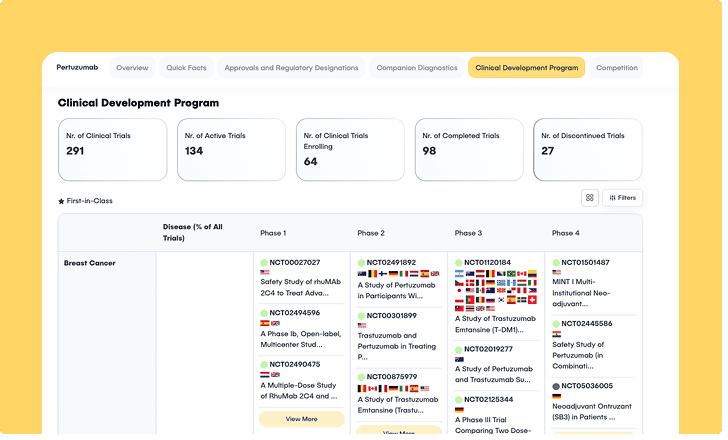Viewport: 728px width, 440px height.
Task: Click 'Trastuzumab and Pertuzumab in Treating' title
Action: (396, 346)
